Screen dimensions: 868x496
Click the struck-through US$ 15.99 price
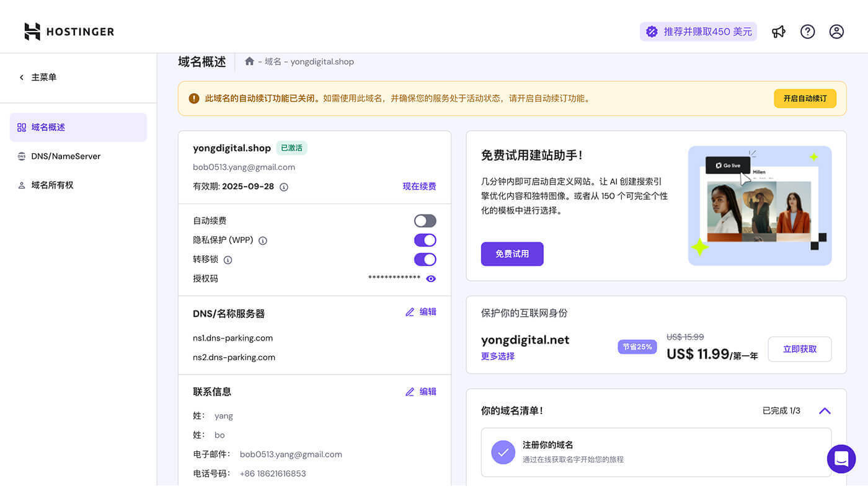click(685, 337)
